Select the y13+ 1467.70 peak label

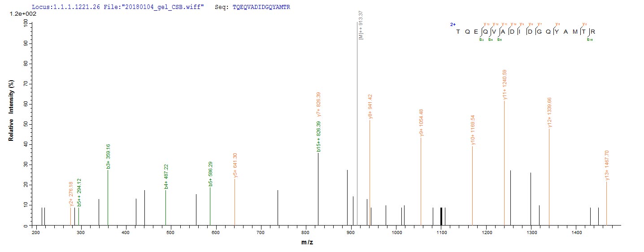coord(607,165)
